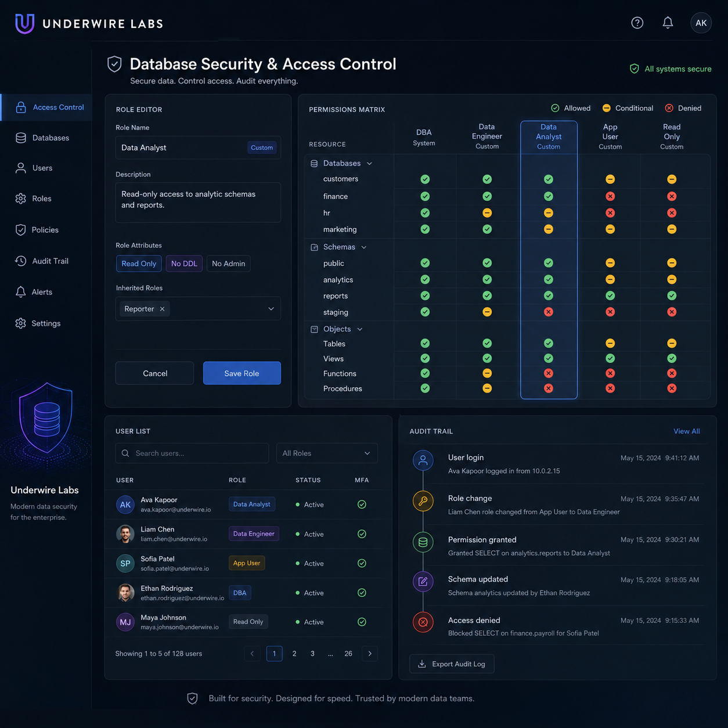
Task: Toggle the No Admin role attribute chip
Action: click(x=228, y=264)
